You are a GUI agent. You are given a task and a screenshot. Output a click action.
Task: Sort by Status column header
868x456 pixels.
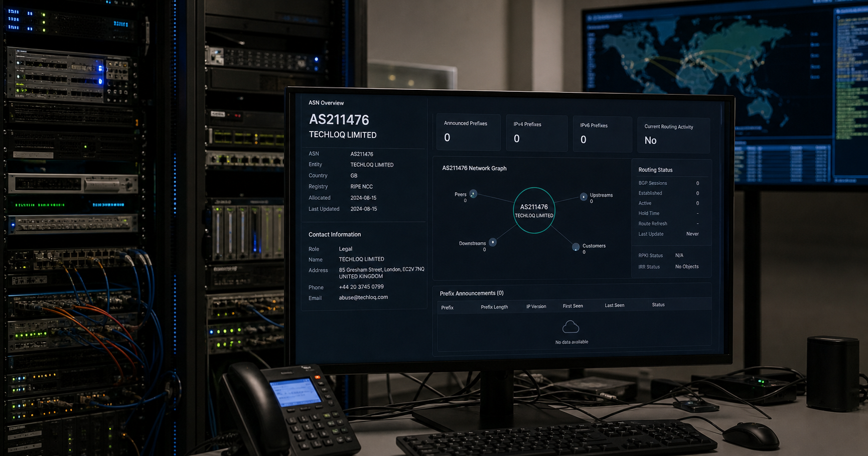(658, 305)
